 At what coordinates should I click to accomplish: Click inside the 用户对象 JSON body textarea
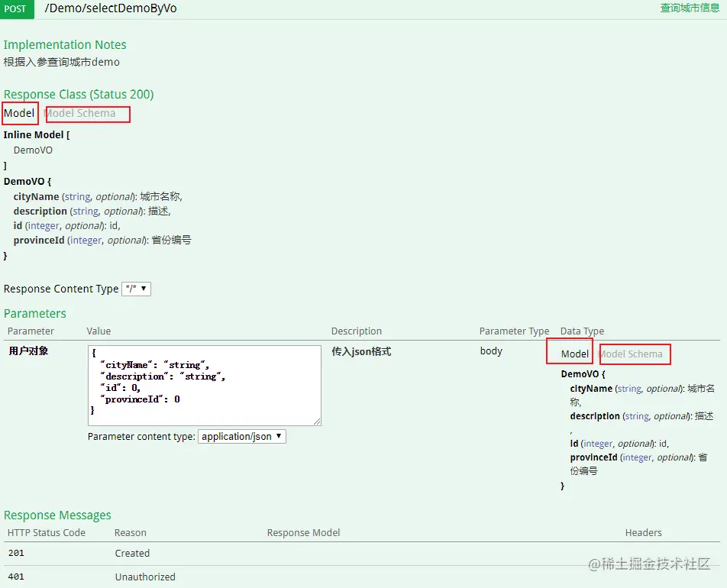click(x=204, y=385)
